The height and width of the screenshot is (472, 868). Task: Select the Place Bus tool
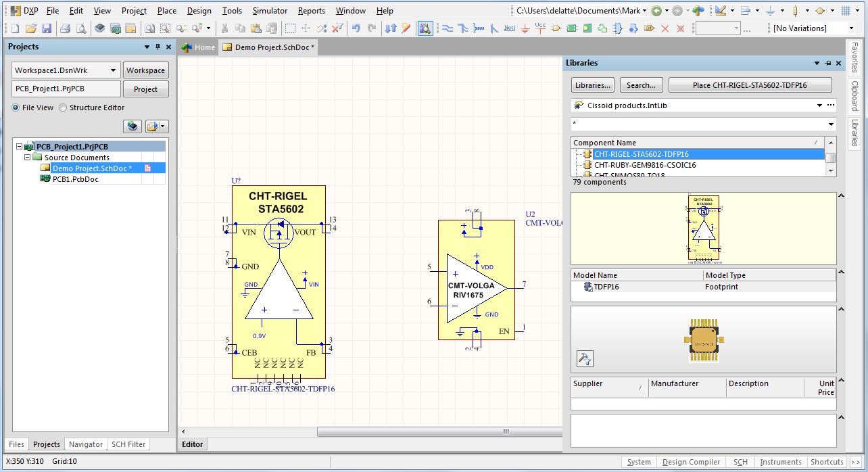(x=463, y=28)
